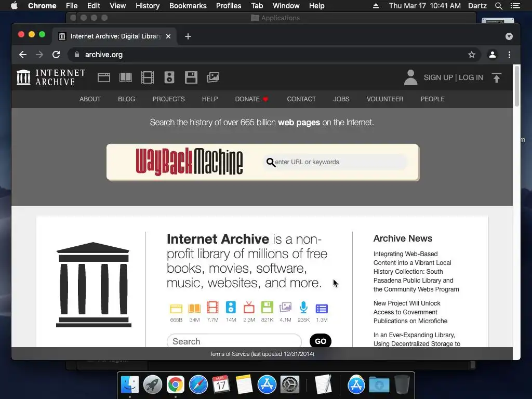Open the PEOPLE navigation link
Viewport: 532px width, 399px height.
433,99
